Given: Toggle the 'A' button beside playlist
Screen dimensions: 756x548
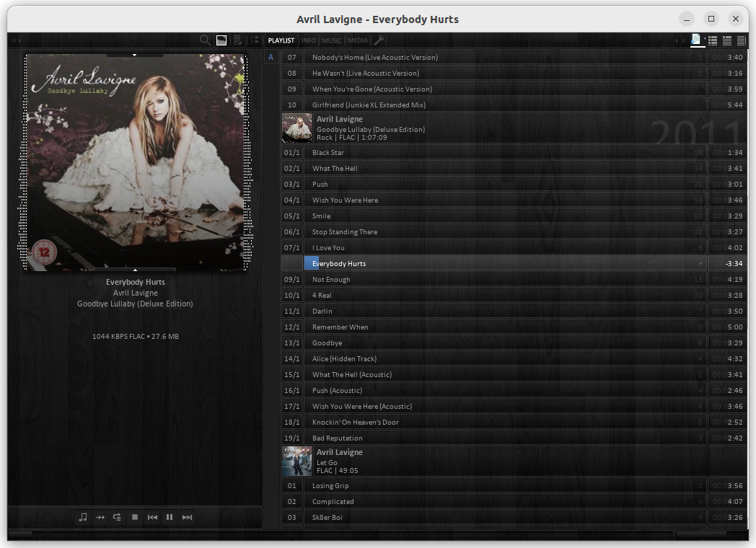Looking at the screenshot, I should pos(271,58).
